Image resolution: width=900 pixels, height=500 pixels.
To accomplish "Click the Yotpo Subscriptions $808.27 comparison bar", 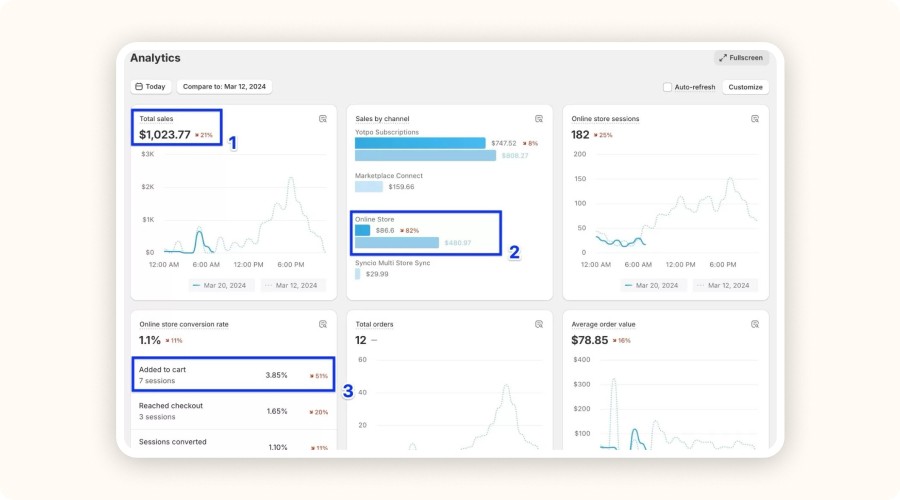I will coord(425,156).
